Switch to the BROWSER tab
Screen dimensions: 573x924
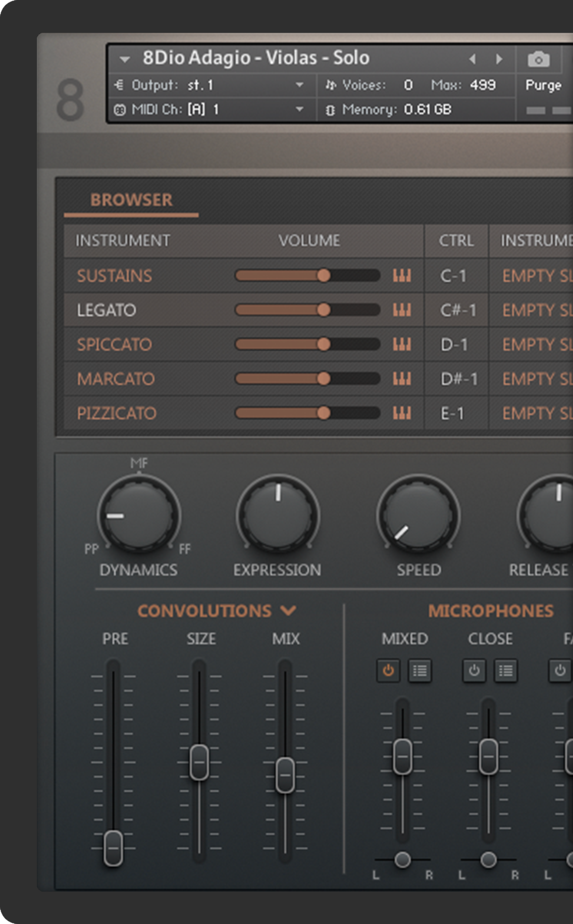pyautogui.click(x=131, y=200)
